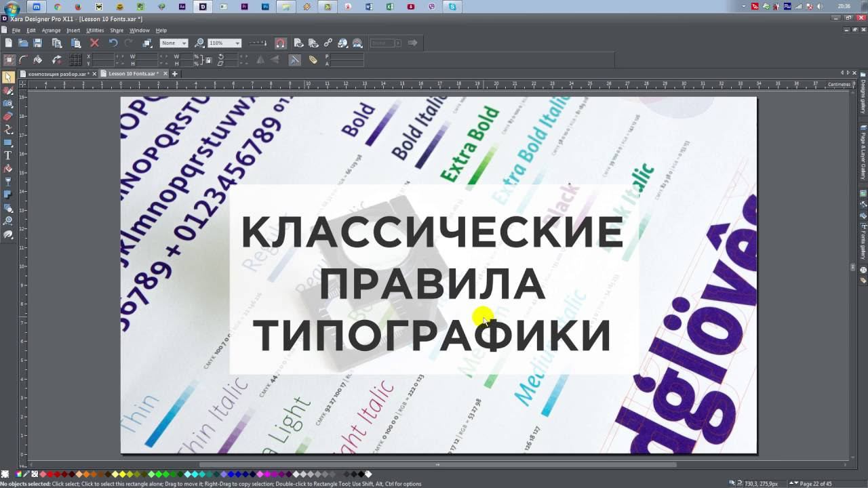The width and height of the screenshot is (868, 488).
Task: Select the Shape Editor curve tool
Action: pos(8,129)
